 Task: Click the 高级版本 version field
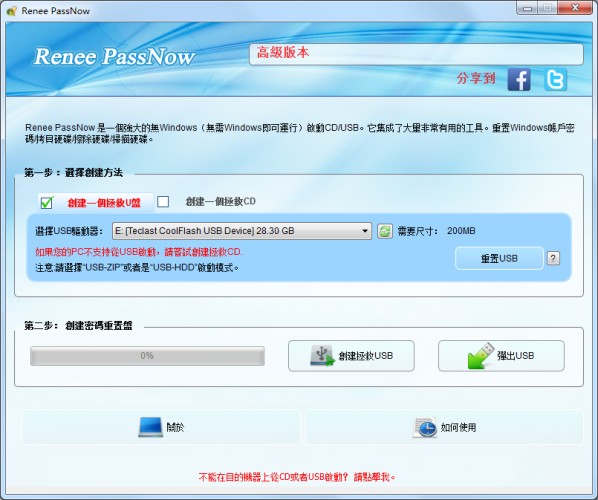point(416,54)
